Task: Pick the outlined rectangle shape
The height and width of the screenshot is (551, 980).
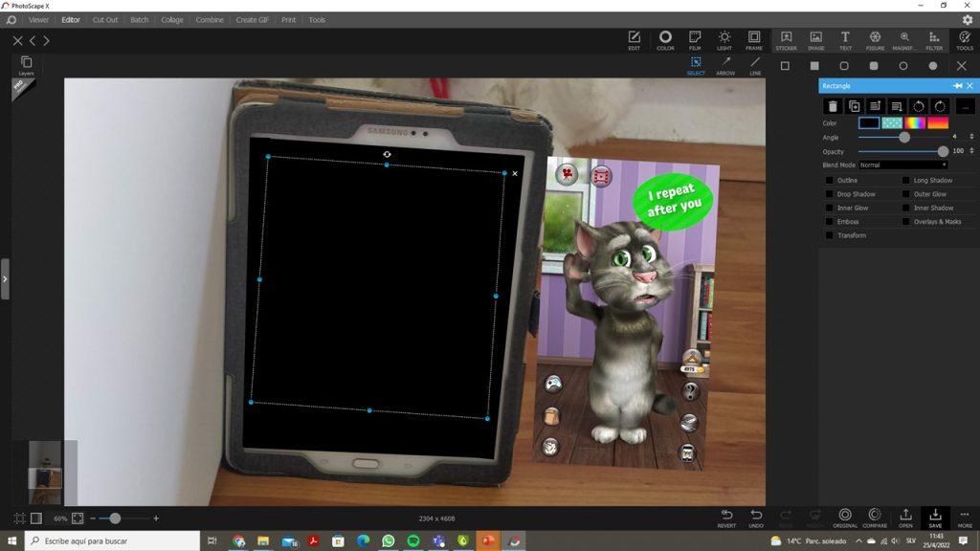Action: click(785, 66)
